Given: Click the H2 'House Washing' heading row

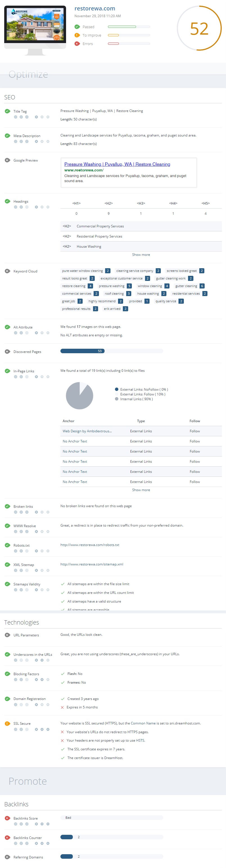Looking at the screenshot, I should [141, 247].
